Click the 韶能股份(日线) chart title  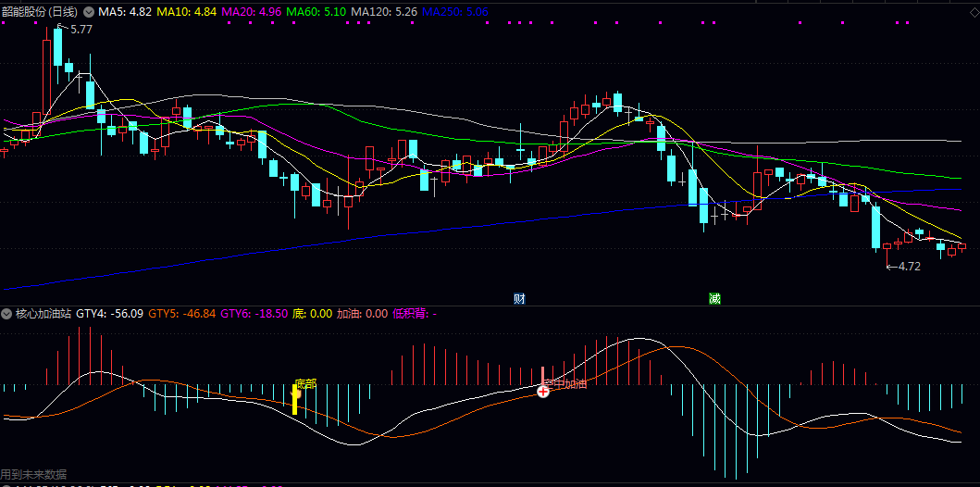click(x=41, y=12)
